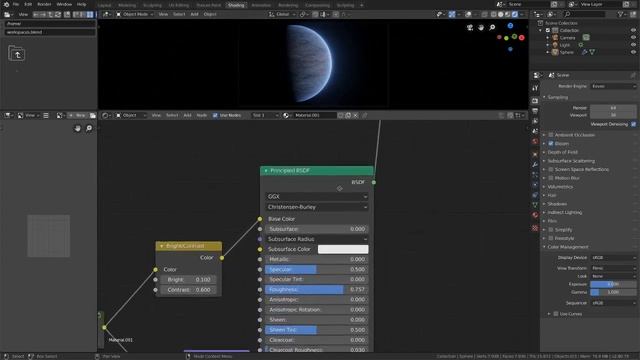
Task: Click the Blender logo icon
Action: [6, 4]
